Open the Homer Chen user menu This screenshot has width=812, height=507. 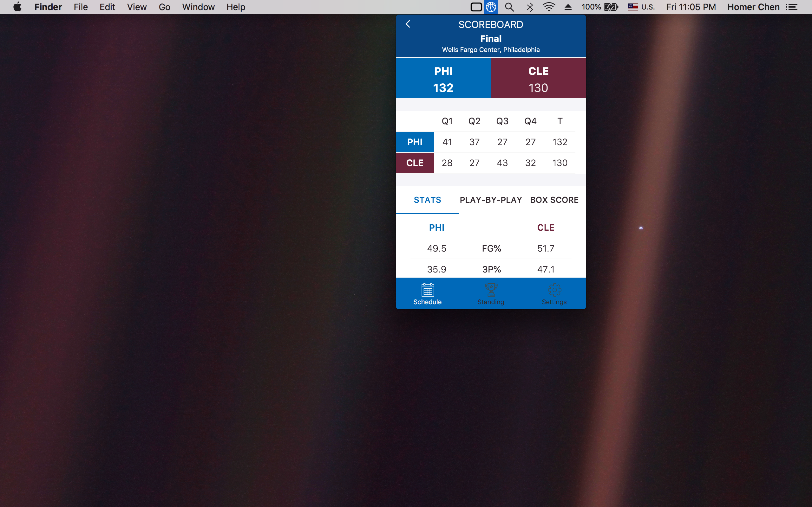coord(753,7)
